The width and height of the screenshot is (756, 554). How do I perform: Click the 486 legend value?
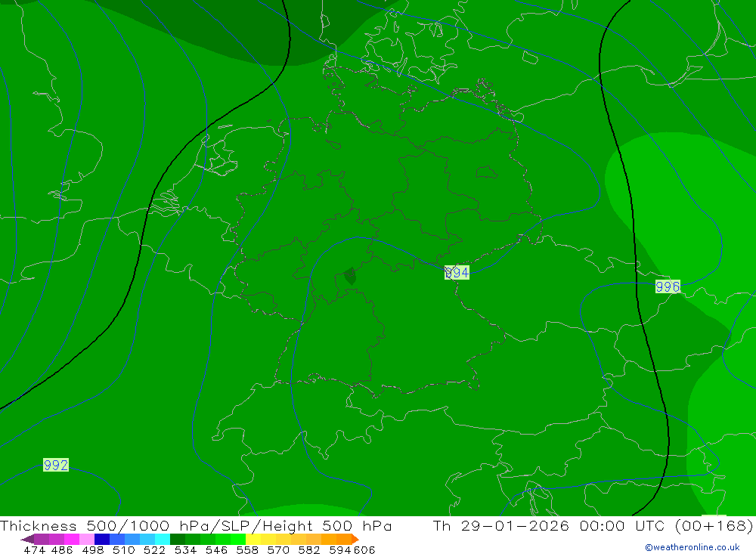[62, 549]
